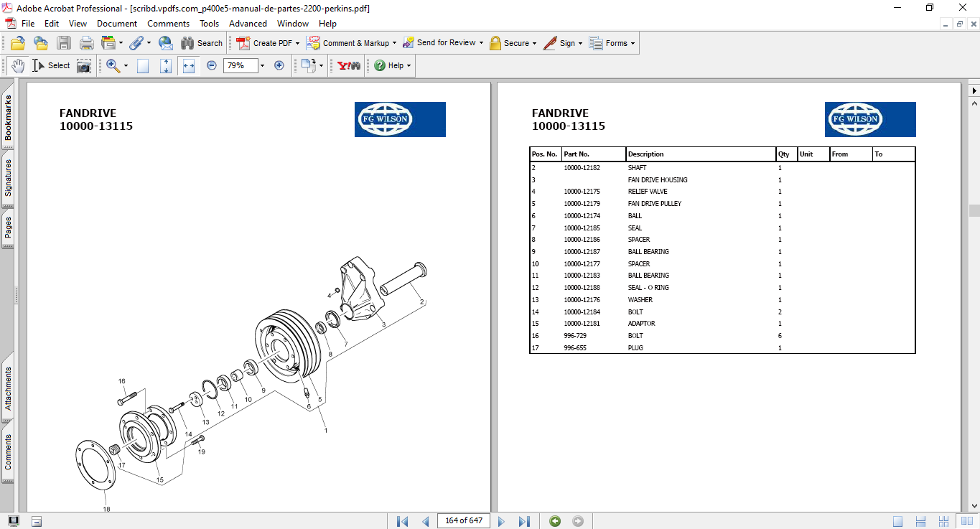Activate the Snapshot camera tool
The width and height of the screenshot is (980, 529).
click(x=84, y=65)
